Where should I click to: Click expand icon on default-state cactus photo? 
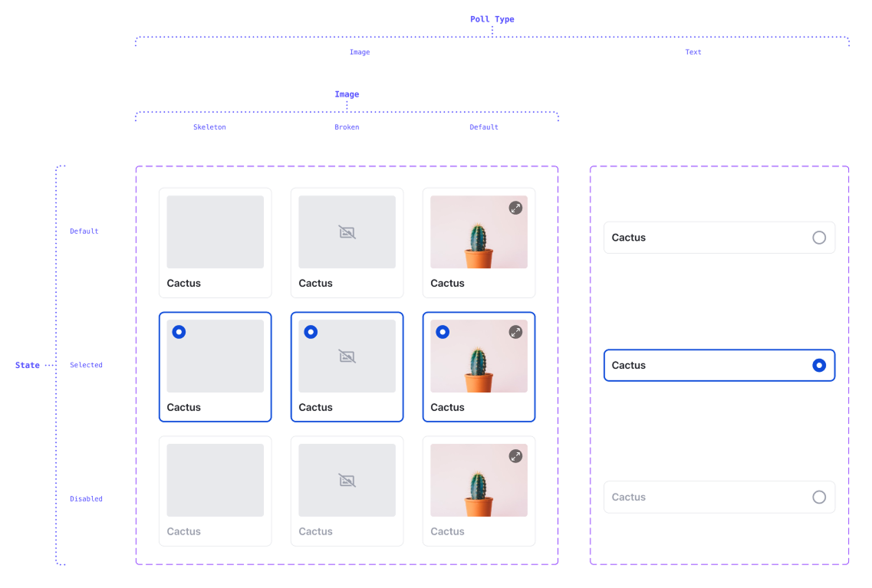pyautogui.click(x=515, y=208)
